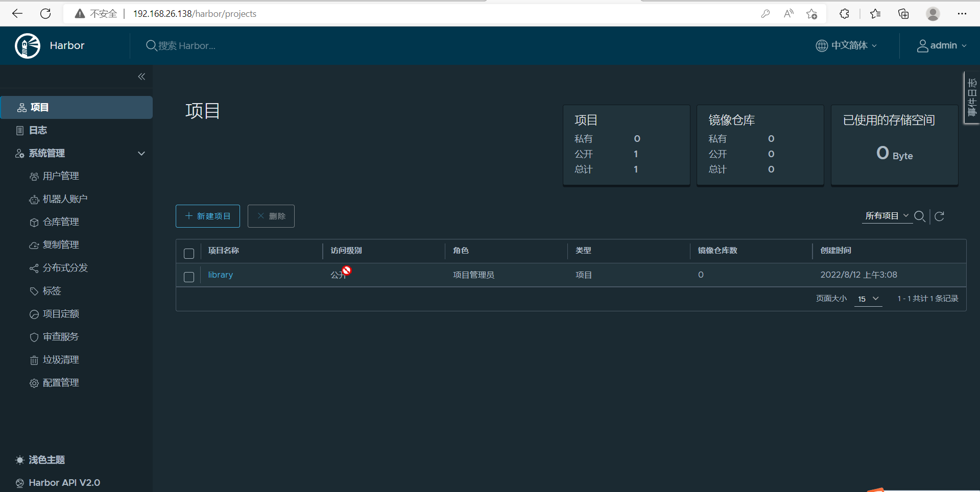This screenshot has height=492, width=980.
Task: Click the 0 Byte storage value
Action: [895, 153]
